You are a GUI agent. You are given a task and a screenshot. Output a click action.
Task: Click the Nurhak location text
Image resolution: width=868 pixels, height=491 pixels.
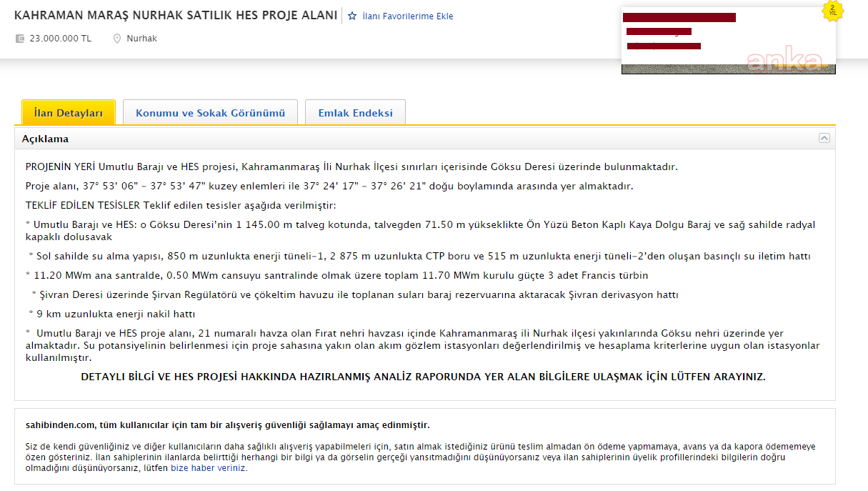click(x=141, y=39)
